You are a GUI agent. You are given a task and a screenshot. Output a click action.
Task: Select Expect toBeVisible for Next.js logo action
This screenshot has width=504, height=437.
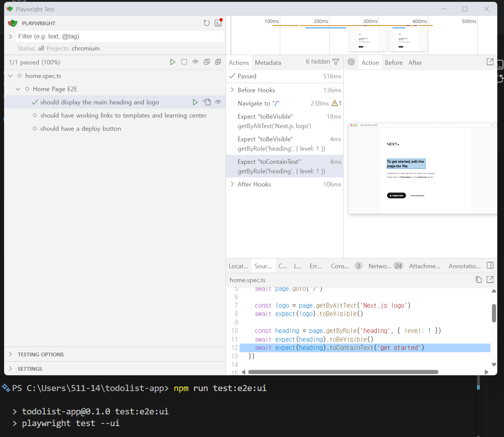coord(284,121)
